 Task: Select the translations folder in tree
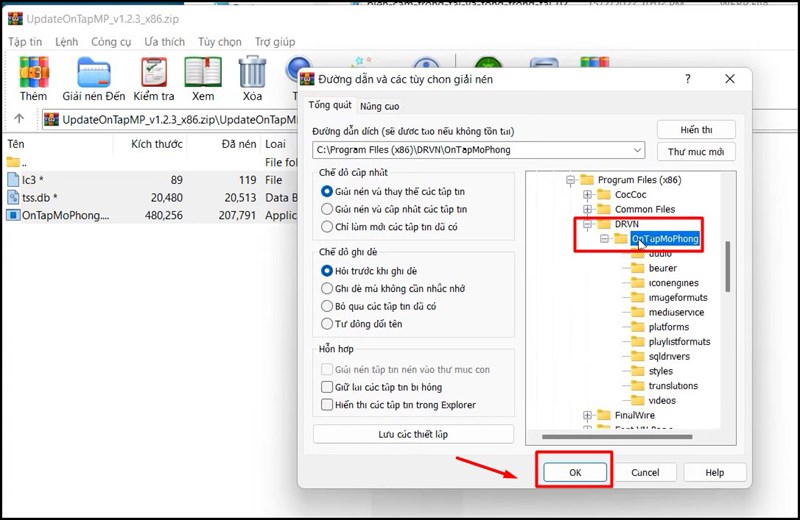672,385
